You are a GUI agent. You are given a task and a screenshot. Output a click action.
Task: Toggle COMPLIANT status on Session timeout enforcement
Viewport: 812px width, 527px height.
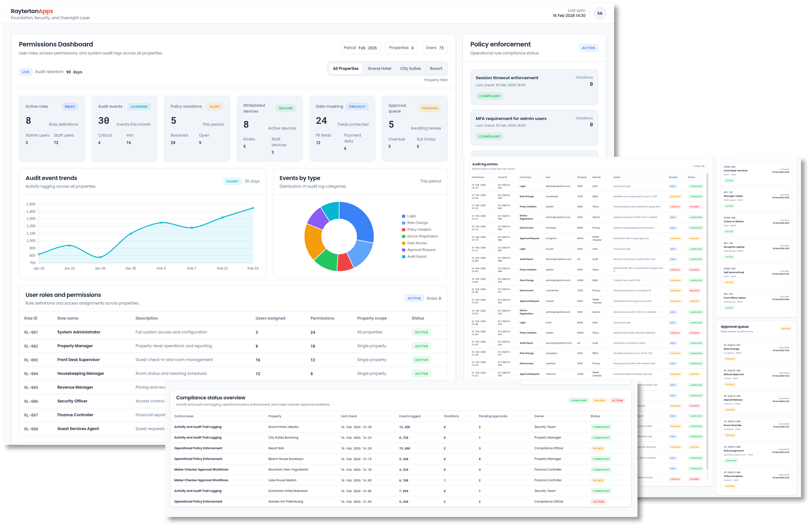coord(490,96)
